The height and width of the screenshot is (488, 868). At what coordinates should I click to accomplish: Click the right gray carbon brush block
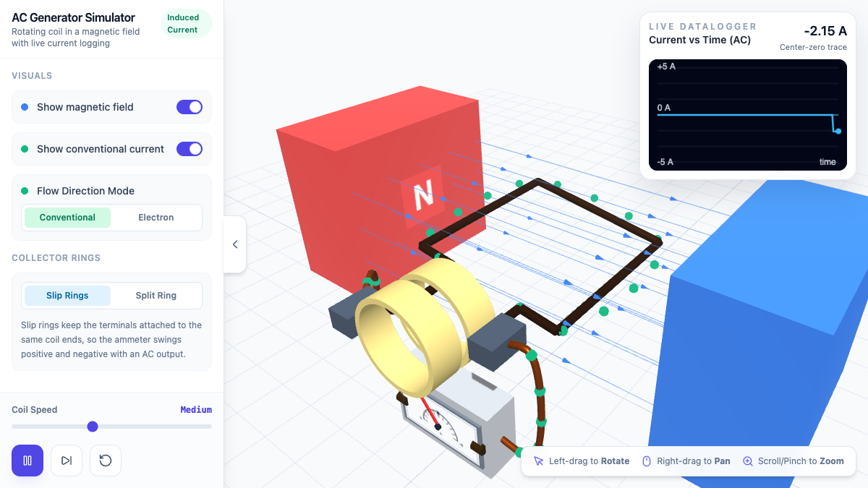496,341
